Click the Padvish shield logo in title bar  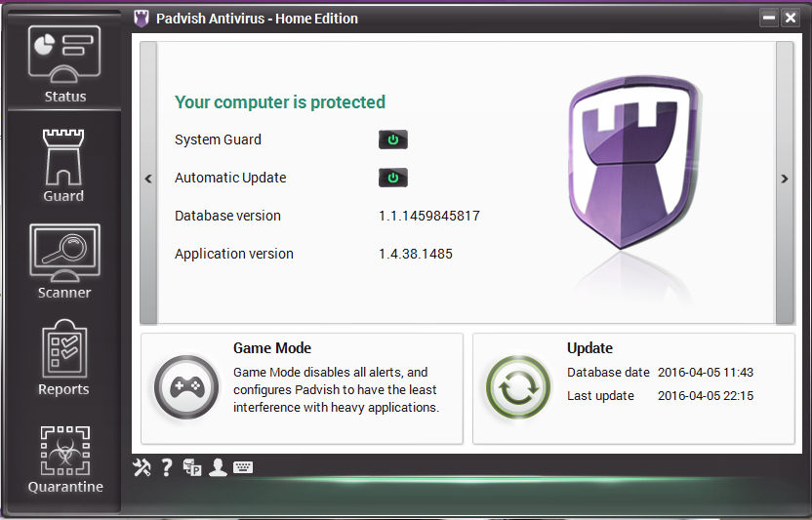coord(142,19)
